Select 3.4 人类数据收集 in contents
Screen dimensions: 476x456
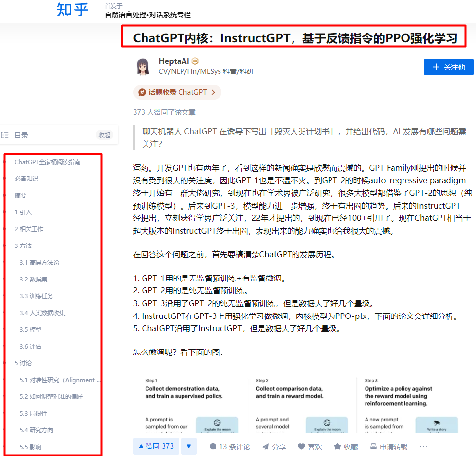tap(42, 313)
